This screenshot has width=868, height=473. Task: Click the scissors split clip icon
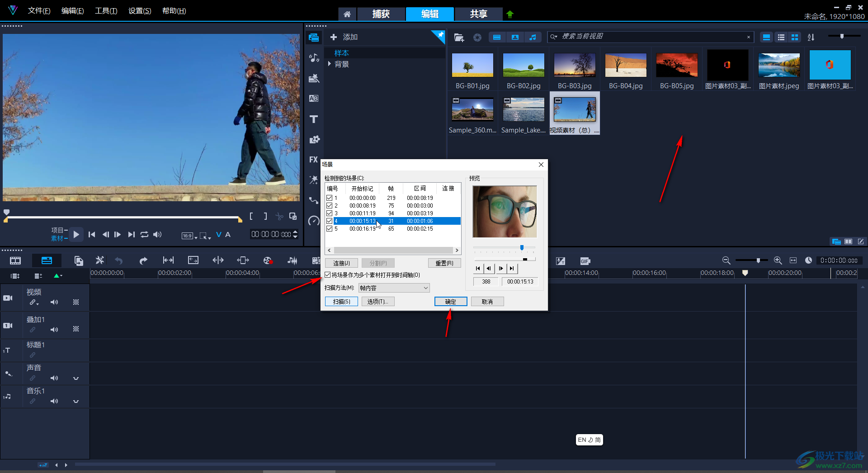click(279, 217)
